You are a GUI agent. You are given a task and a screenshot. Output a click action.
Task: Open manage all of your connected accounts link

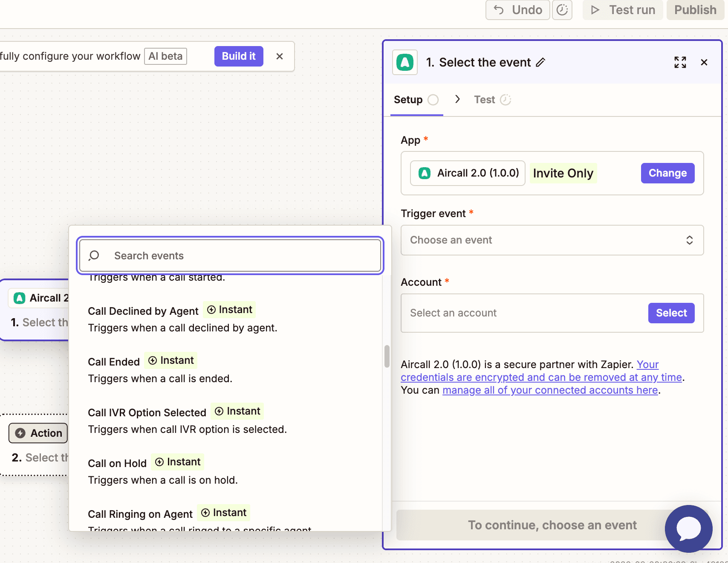point(550,390)
